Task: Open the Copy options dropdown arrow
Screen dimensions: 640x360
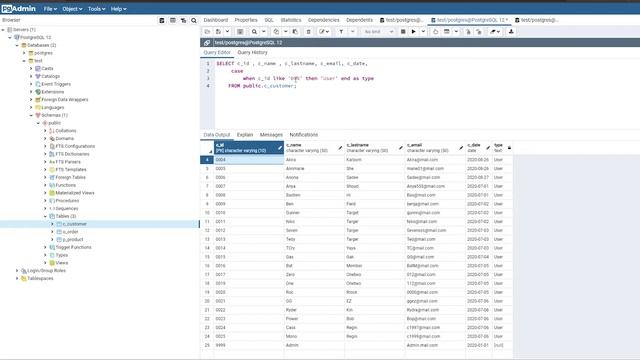Action: pos(286,32)
